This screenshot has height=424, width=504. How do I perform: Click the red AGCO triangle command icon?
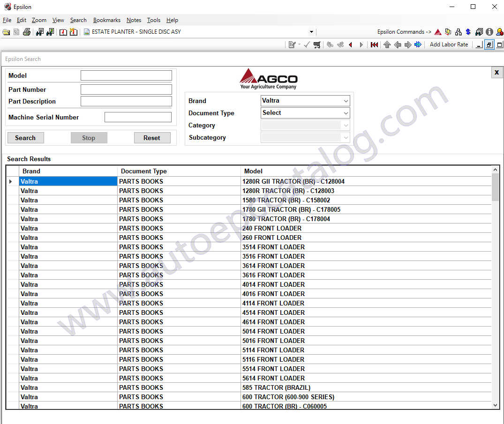tap(438, 32)
